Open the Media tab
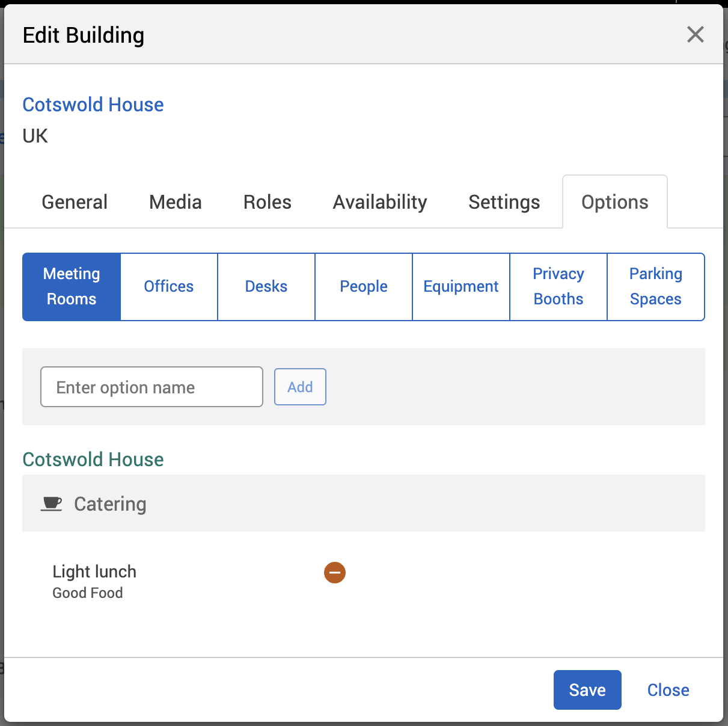 pos(175,202)
